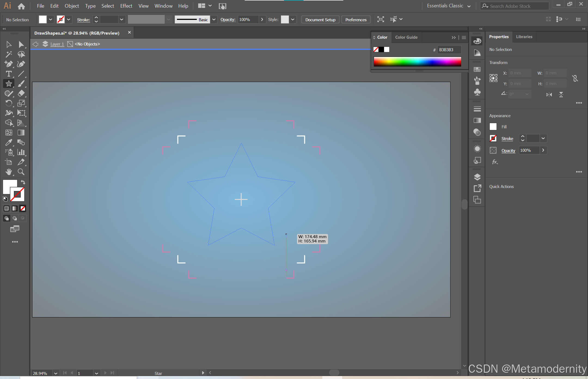The height and width of the screenshot is (379, 588).
Task: Open the Essentials Classic workspace dropdown
Action: [x=469, y=6]
